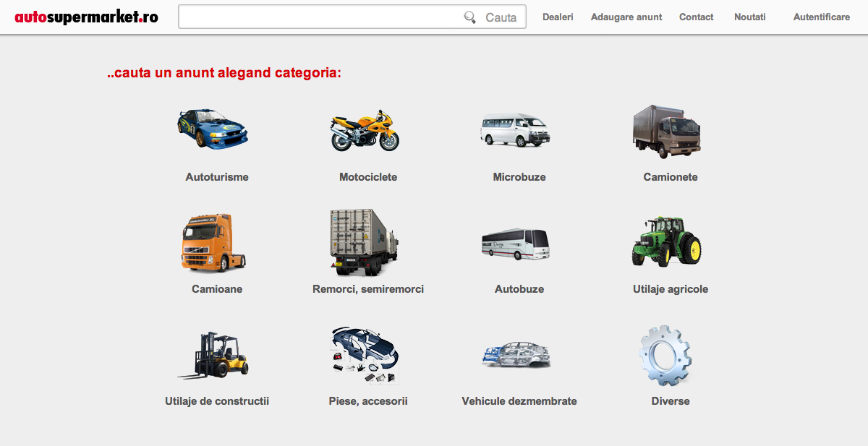Open the Noutati section
Image resolution: width=868 pixels, height=446 pixels.
[x=750, y=17]
